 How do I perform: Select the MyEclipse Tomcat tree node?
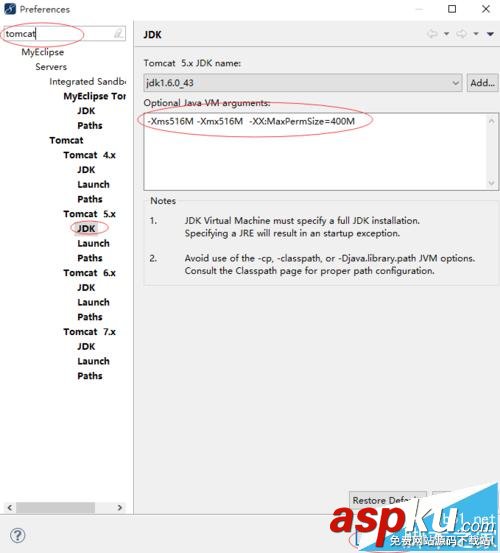94,96
